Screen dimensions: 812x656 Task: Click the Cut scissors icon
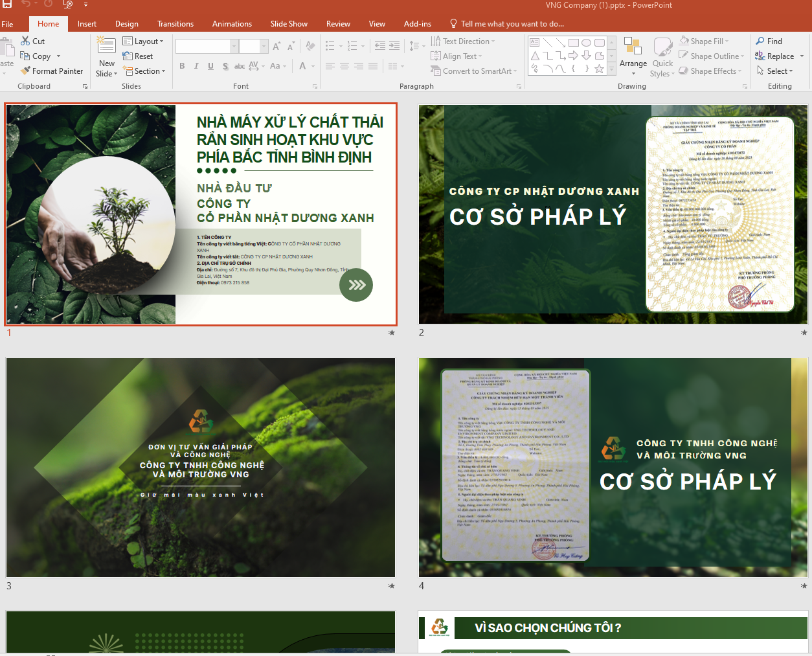(25, 41)
